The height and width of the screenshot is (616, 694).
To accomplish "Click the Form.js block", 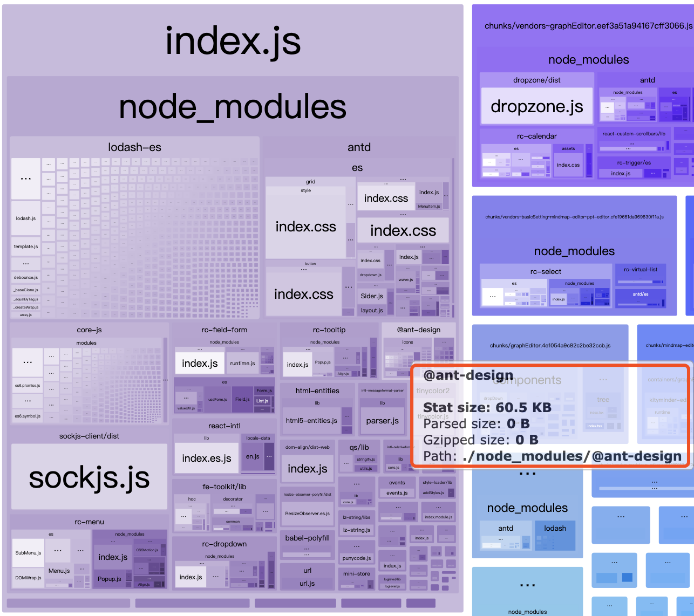I will pyautogui.click(x=264, y=391).
